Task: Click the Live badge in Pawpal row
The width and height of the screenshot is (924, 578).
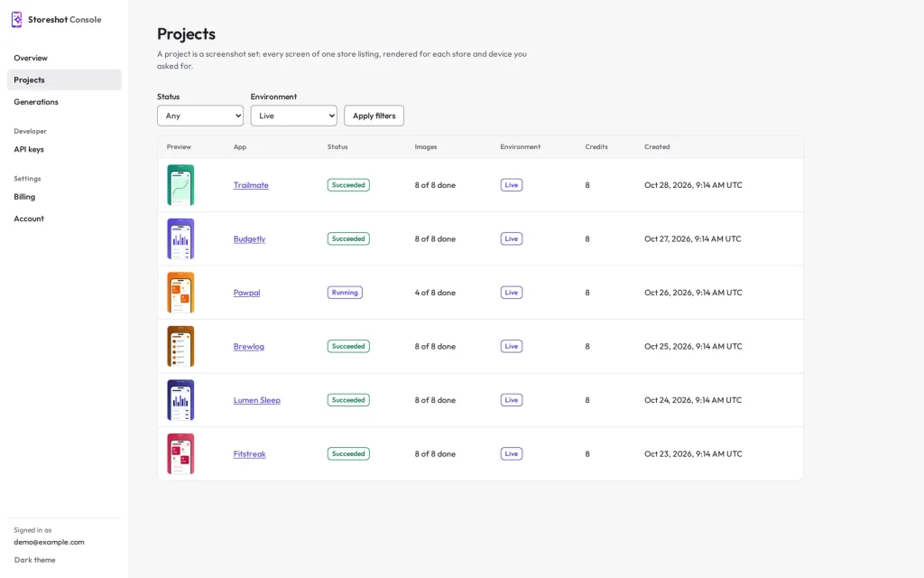Action: (512, 293)
